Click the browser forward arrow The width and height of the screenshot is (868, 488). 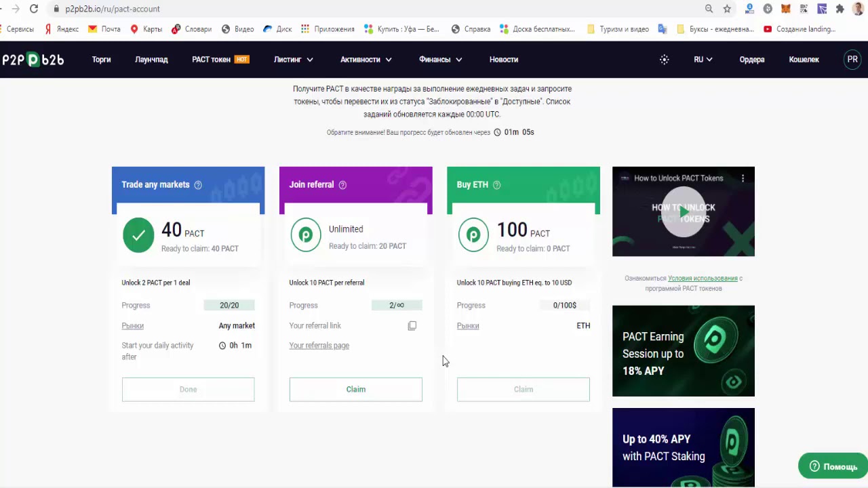[x=15, y=9]
